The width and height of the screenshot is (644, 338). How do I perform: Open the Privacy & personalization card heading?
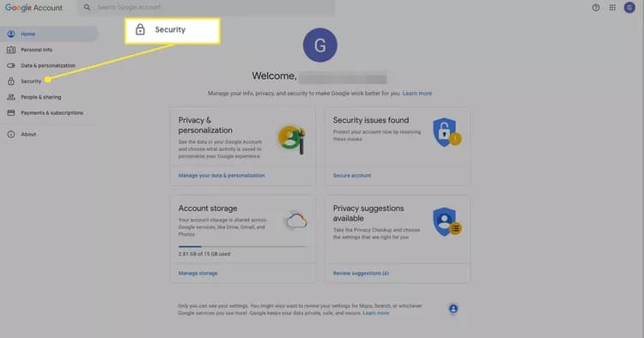click(205, 125)
